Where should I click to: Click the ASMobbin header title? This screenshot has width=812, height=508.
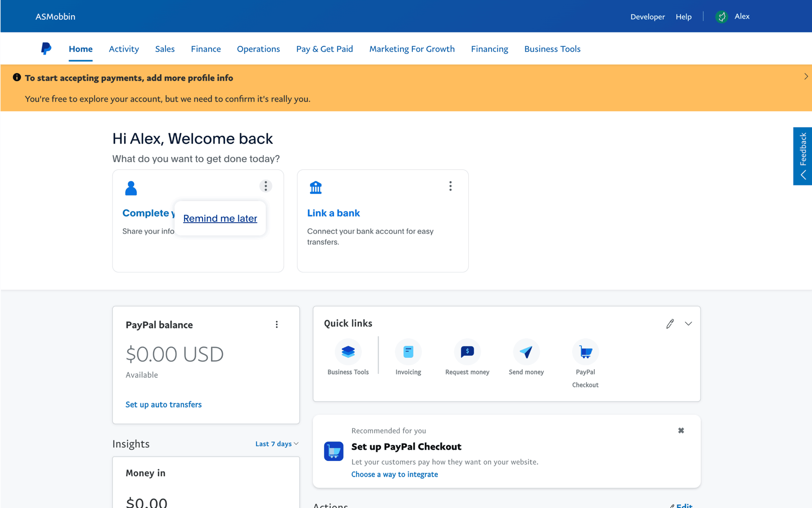click(x=55, y=17)
